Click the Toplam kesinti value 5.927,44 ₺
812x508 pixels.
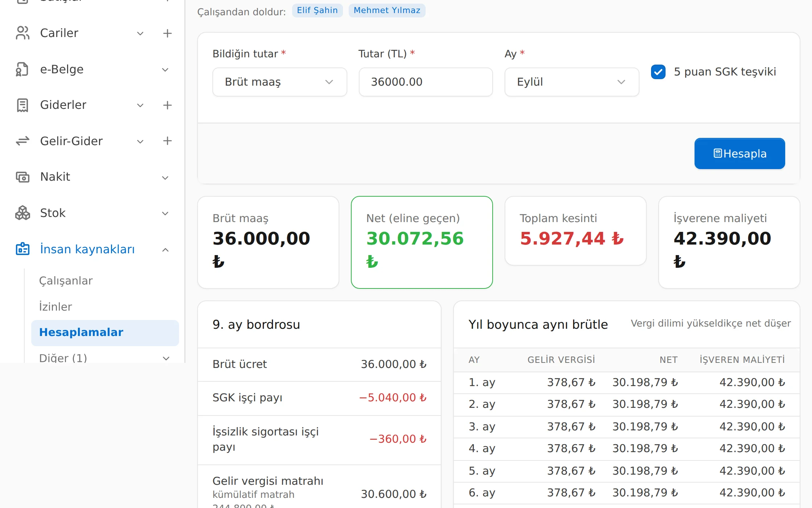pyautogui.click(x=572, y=239)
